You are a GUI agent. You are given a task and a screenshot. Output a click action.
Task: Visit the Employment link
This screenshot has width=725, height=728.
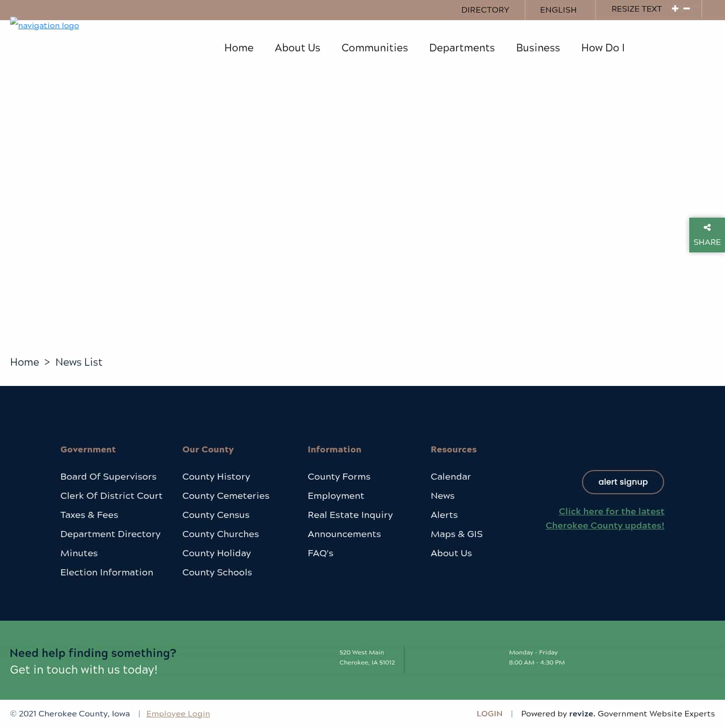[336, 496]
